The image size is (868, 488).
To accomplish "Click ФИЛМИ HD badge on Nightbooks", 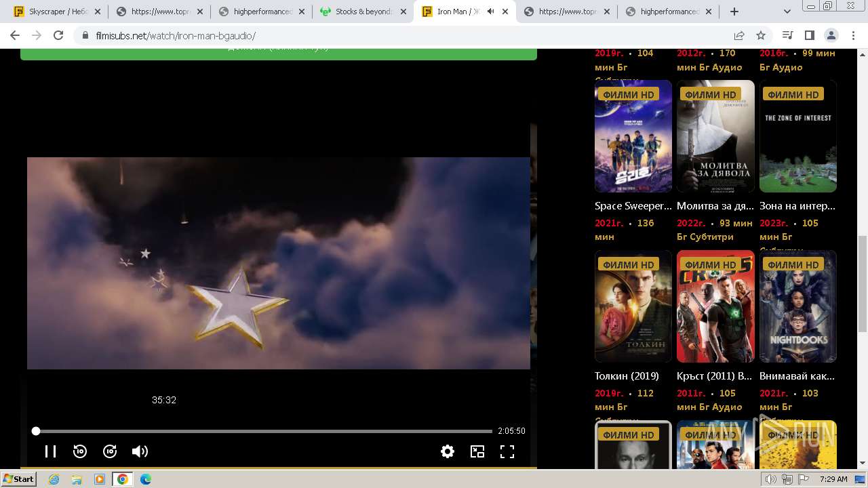I will pos(793,265).
